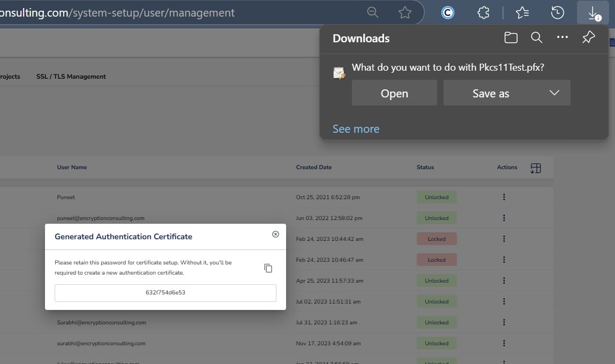
Task: Open actions menu for user Puneet
Action: (x=504, y=197)
